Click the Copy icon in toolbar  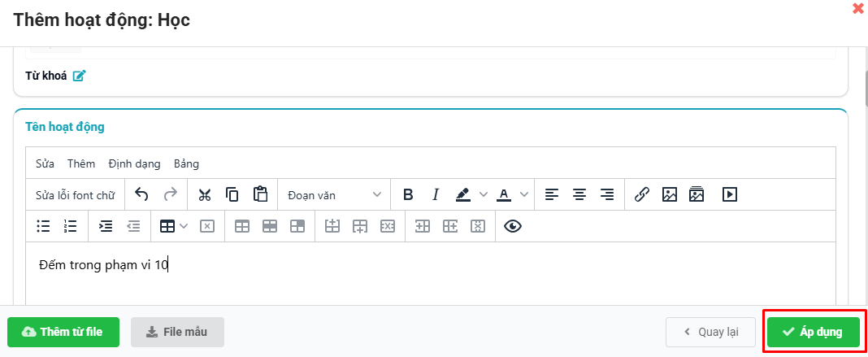coord(232,194)
